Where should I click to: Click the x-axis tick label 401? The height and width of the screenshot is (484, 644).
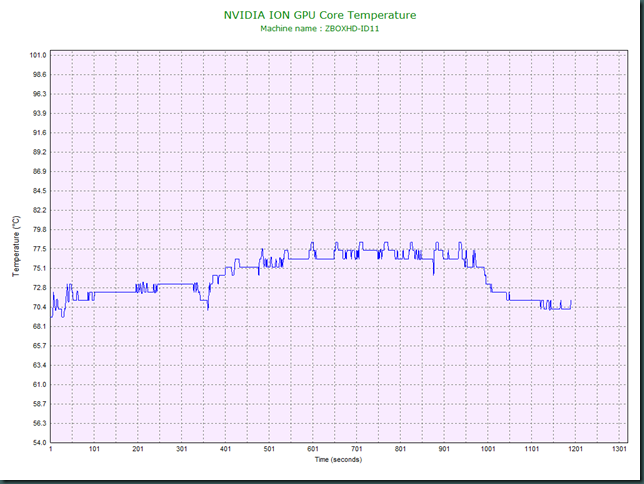[x=225, y=449]
